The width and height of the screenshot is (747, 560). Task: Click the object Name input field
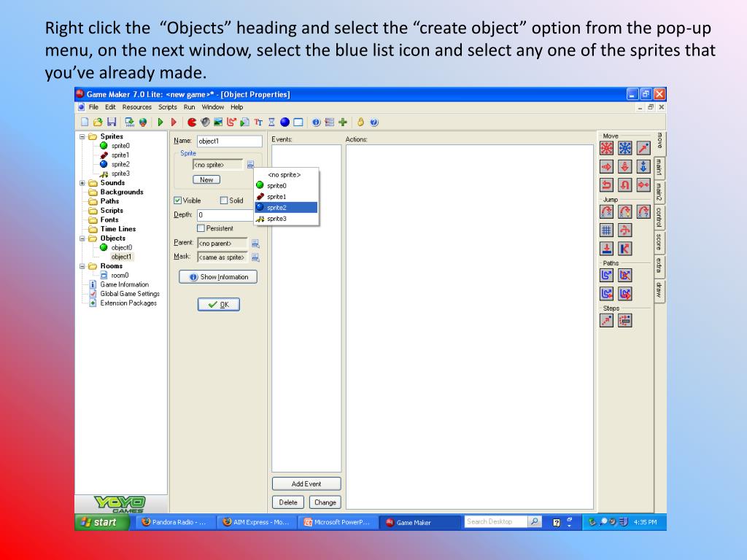[230, 141]
